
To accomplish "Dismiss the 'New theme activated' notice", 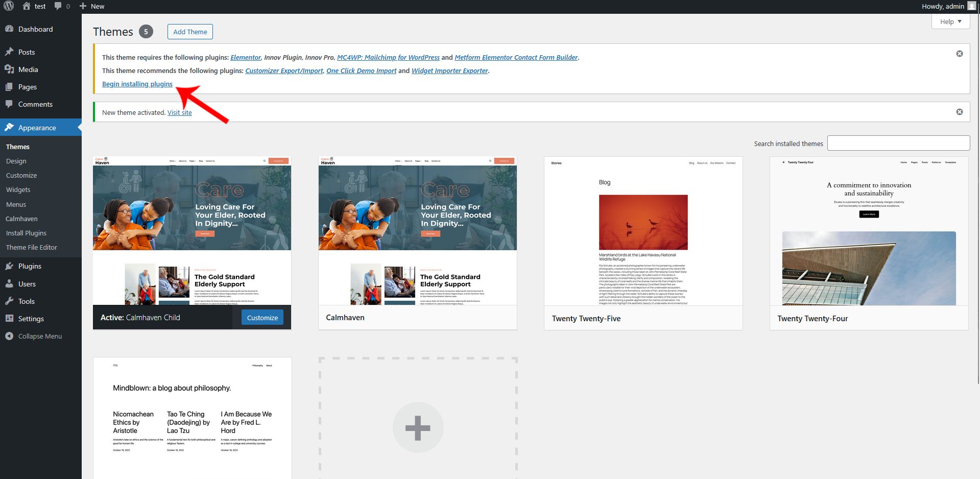I will click(x=959, y=112).
